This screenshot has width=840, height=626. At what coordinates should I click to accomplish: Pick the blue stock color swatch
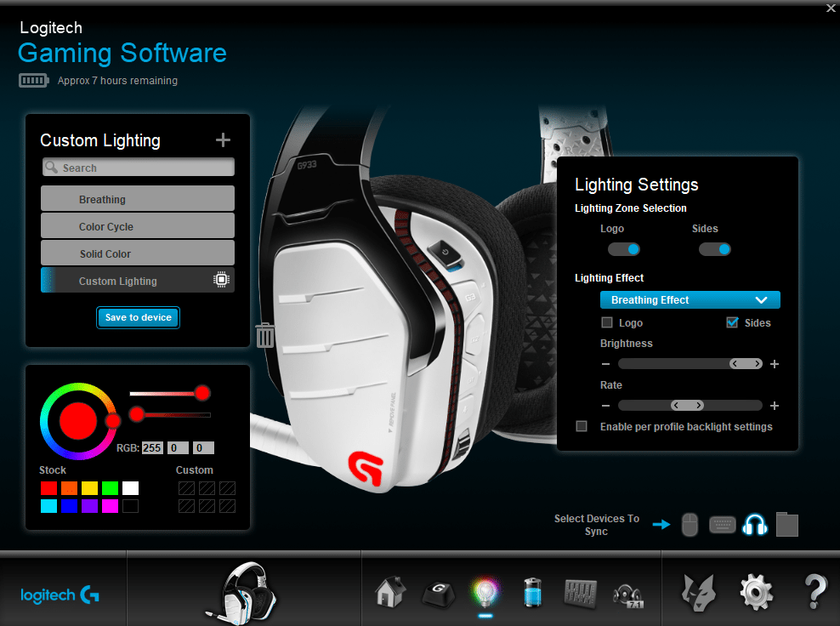coord(69,506)
